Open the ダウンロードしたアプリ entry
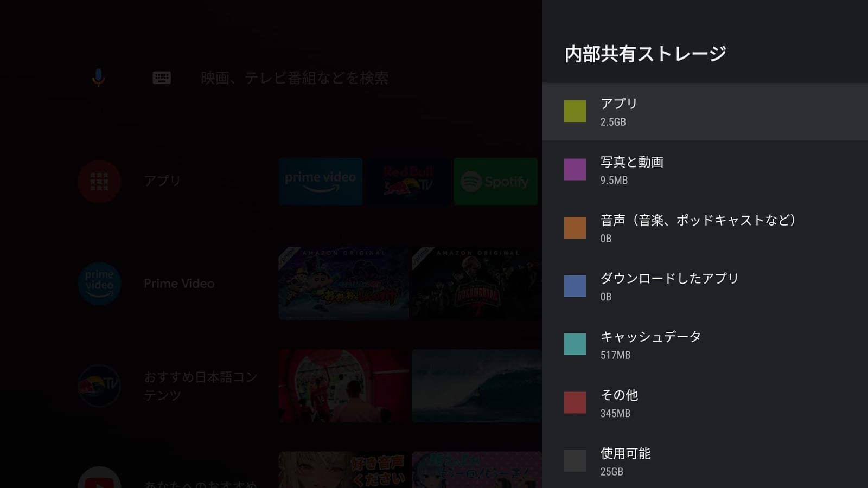 pos(705,286)
